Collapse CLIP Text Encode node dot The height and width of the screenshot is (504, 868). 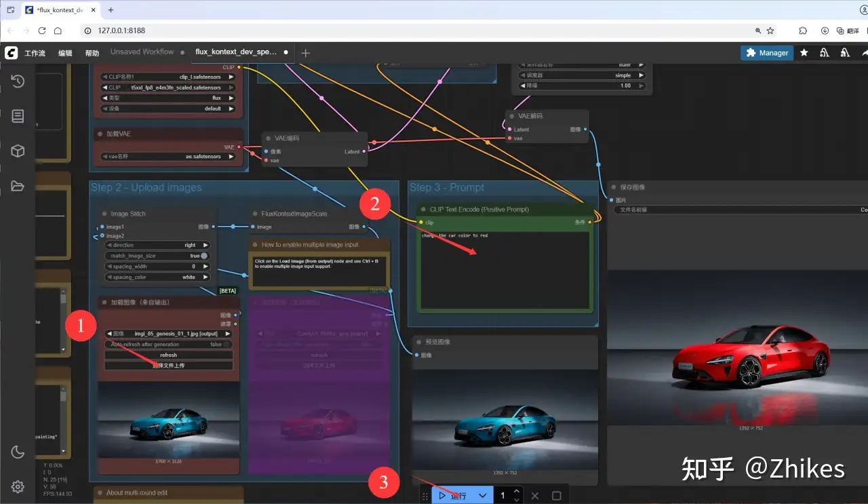(x=422, y=210)
